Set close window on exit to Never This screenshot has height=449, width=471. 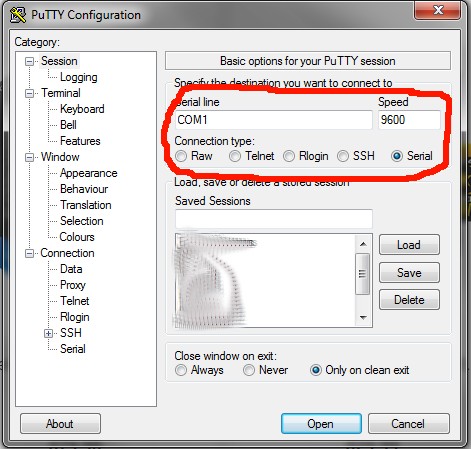(x=249, y=370)
